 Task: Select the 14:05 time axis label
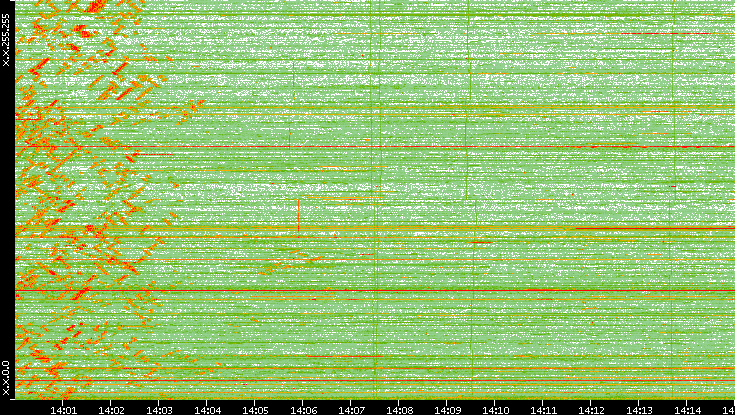tap(255, 410)
